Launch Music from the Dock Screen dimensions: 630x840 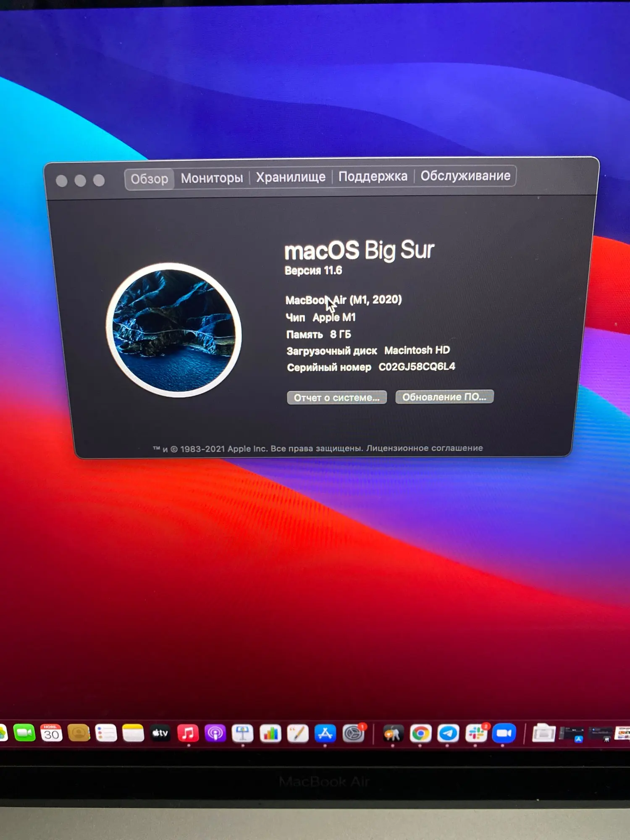[x=188, y=734]
